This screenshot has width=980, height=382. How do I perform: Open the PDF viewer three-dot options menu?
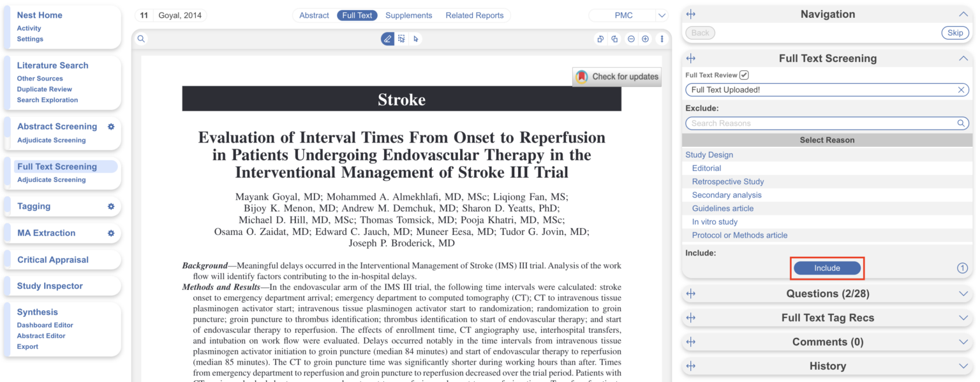(662, 39)
